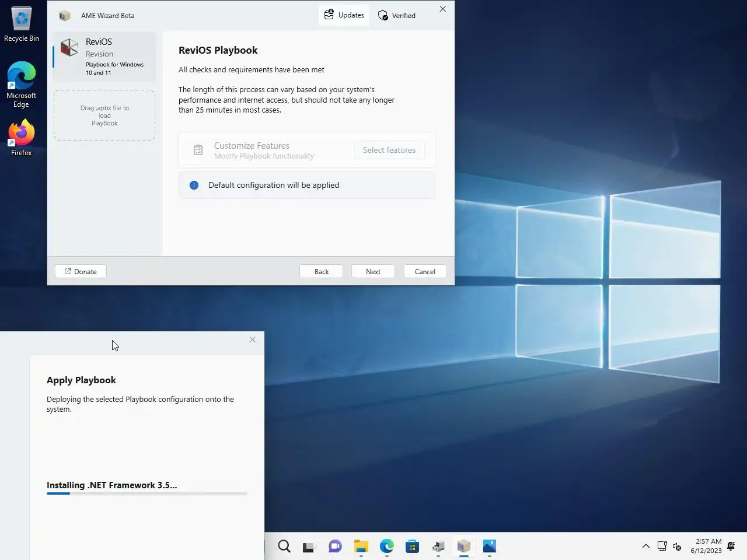Click the Next button
Viewport: 747px width, 560px height.
click(373, 271)
